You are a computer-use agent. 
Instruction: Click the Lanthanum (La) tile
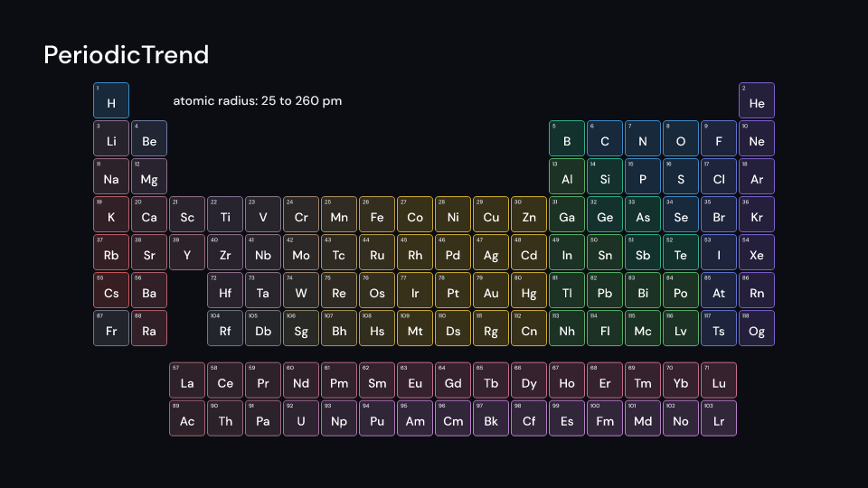pos(187,380)
